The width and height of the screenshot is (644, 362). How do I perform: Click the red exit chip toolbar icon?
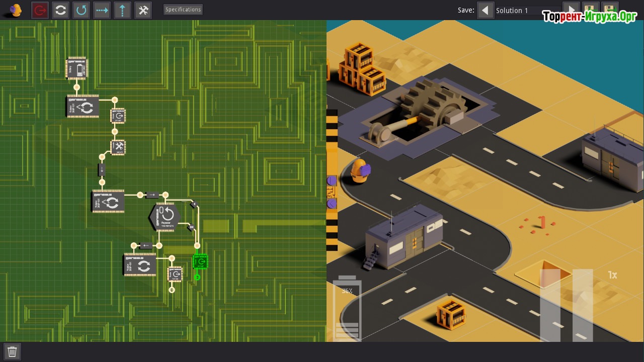(x=40, y=11)
